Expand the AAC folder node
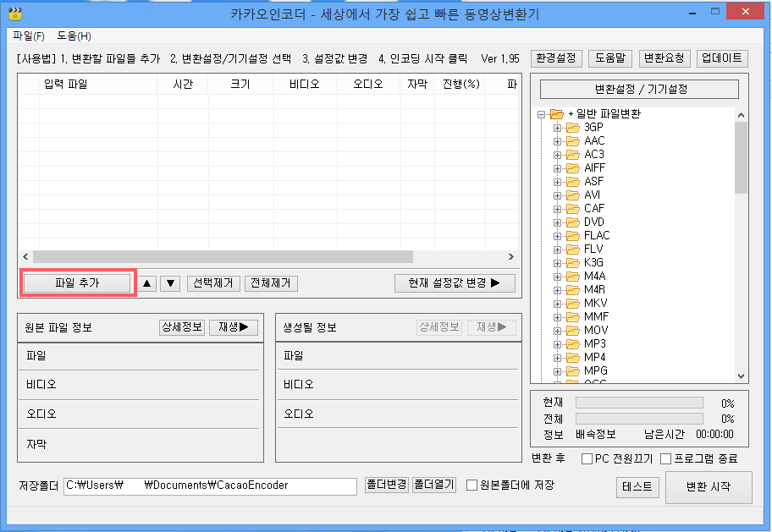Viewport: 772px width, 532px height. [x=557, y=141]
